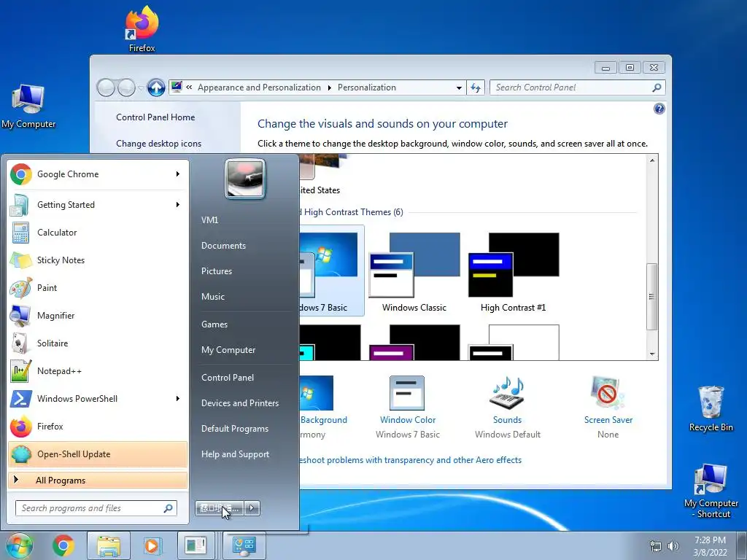Screen dimensions: 747x560
Task: Open Pictures from Start menu right pane
Action: tap(217, 271)
